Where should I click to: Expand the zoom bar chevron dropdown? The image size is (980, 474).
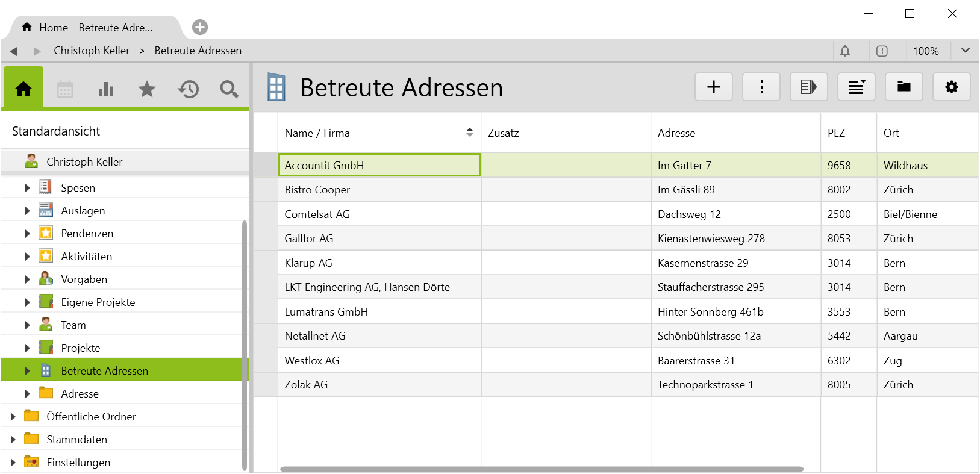click(965, 51)
